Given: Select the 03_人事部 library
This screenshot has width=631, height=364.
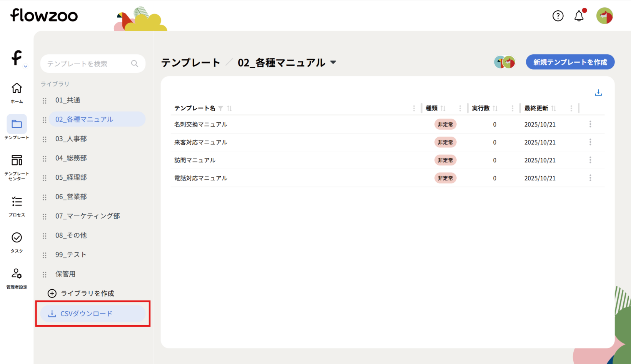Looking at the screenshot, I should click(x=71, y=139).
